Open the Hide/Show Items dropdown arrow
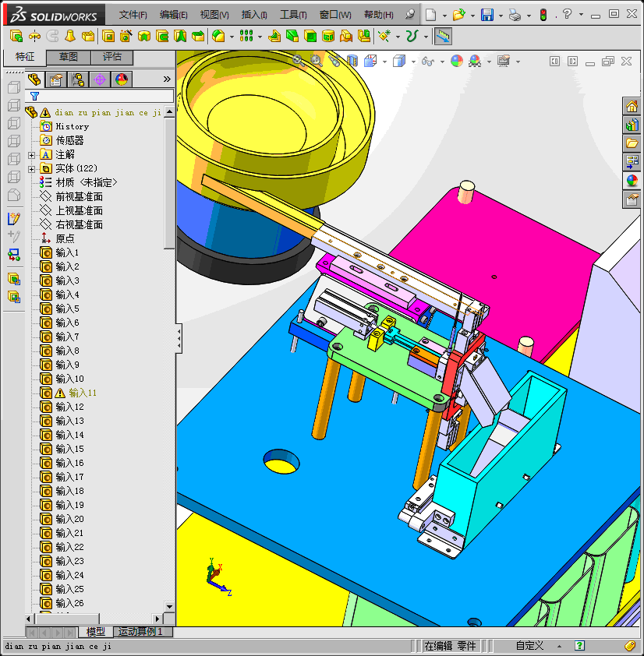Image resolution: width=644 pixels, height=656 pixels. [442, 62]
